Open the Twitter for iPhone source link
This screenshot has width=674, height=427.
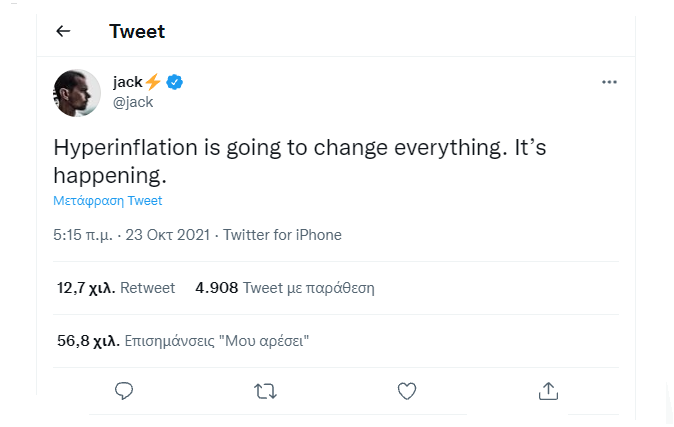click(x=282, y=235)
